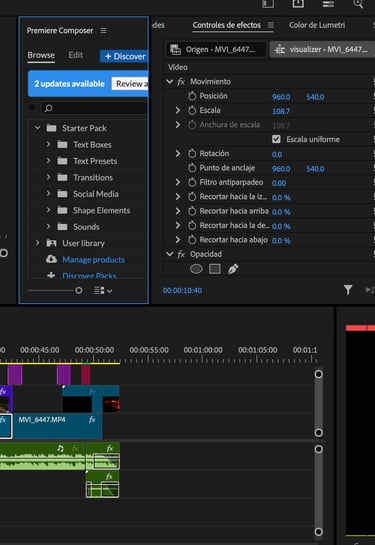Toggle Escala animation stopwatch
The image size is (375, 545).
click(x=192, y=111)
